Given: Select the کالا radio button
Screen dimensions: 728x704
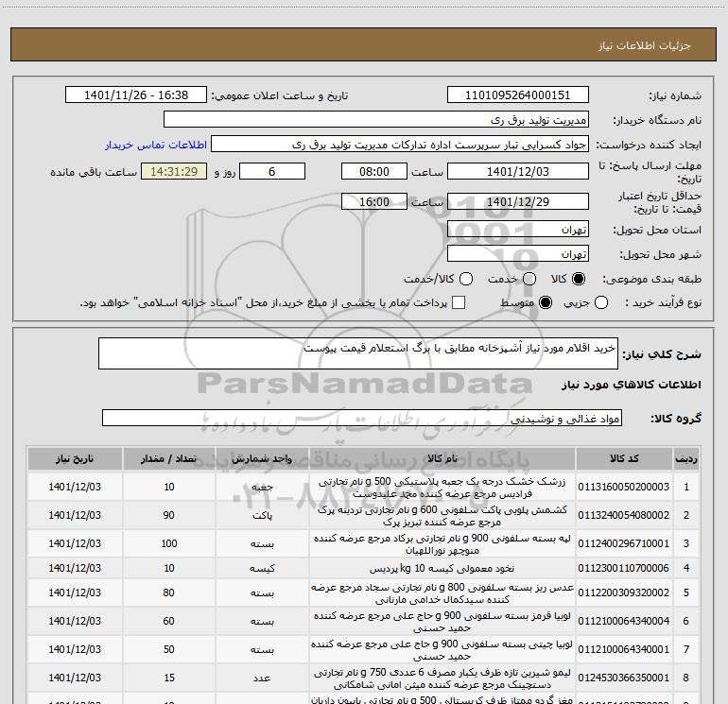Looking at the screenshot, I should tap(579, 279).
